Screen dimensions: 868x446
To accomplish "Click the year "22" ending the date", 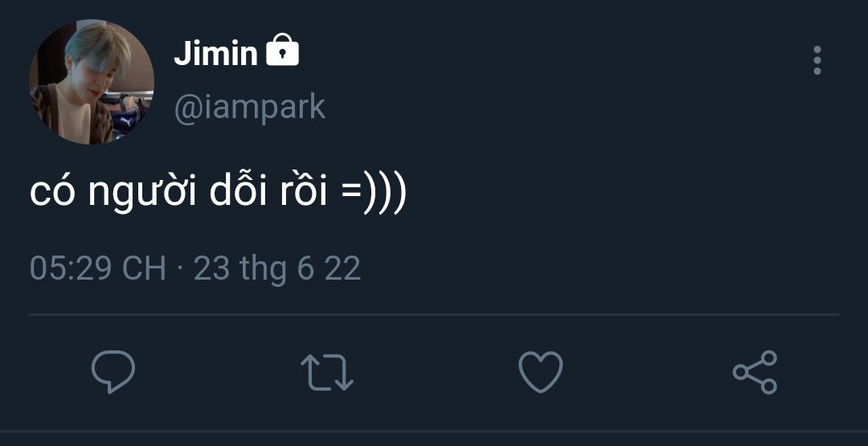I will (342, 268).
